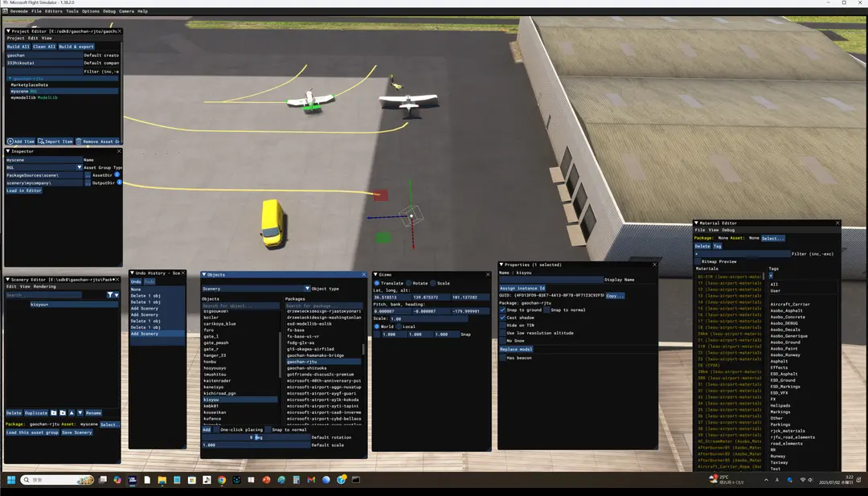Collapse the Inspector panel triangle

(x=8, y=151)
